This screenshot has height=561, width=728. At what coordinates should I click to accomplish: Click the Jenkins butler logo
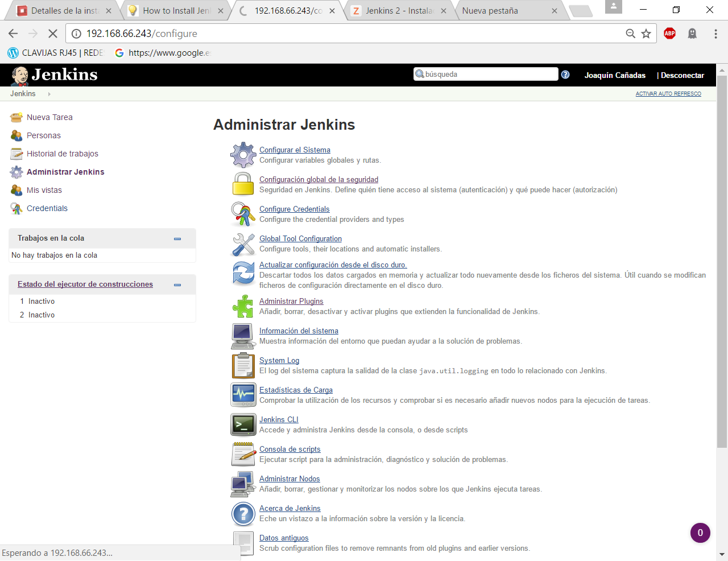[x=20, y=76]
